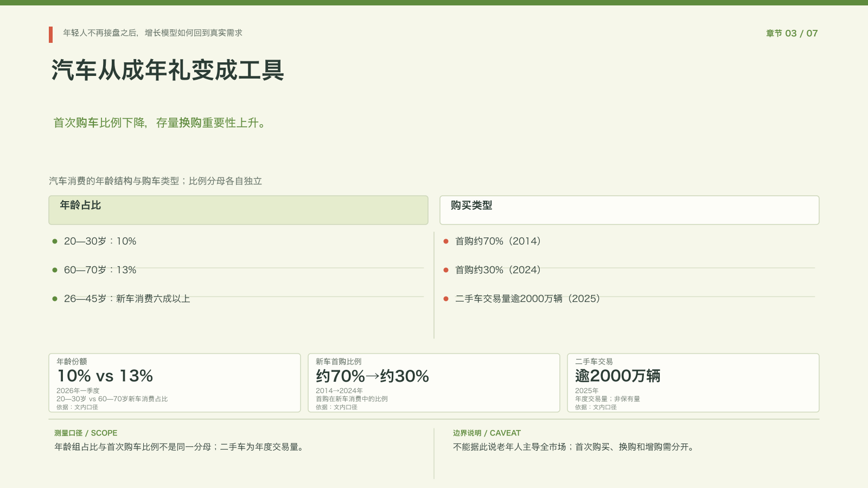
Task: Select the bullet 首购约30%（2024）
Action: [x=498, y=270]
